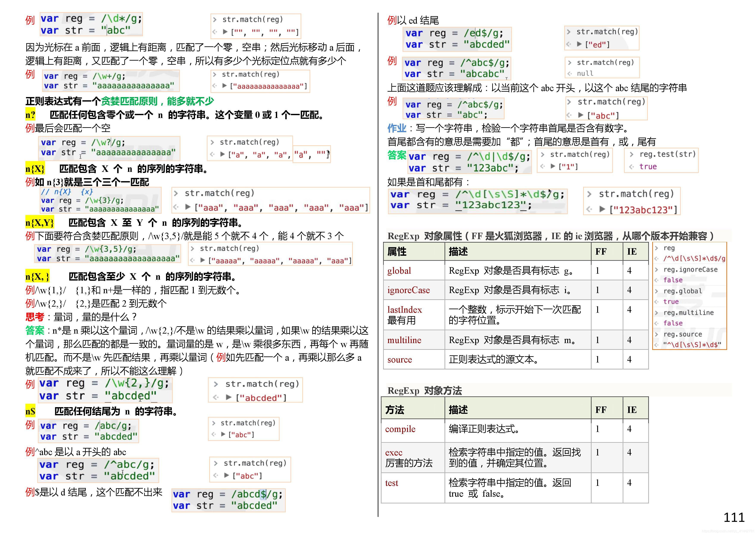Click code line 'var reg = /\w{3,5}/g;'
This screenshot has height=535, width=756.
tap(86, 249)
